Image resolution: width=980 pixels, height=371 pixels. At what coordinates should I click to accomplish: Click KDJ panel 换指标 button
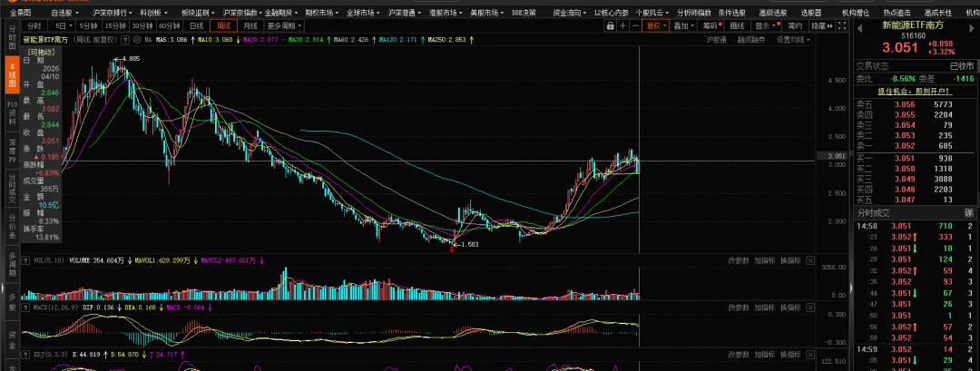[790, 355]
